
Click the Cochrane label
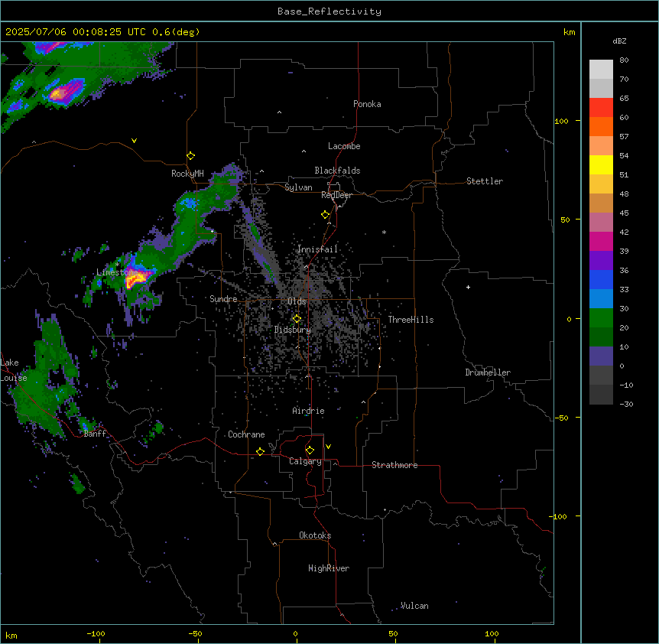(x=246, y=434)
